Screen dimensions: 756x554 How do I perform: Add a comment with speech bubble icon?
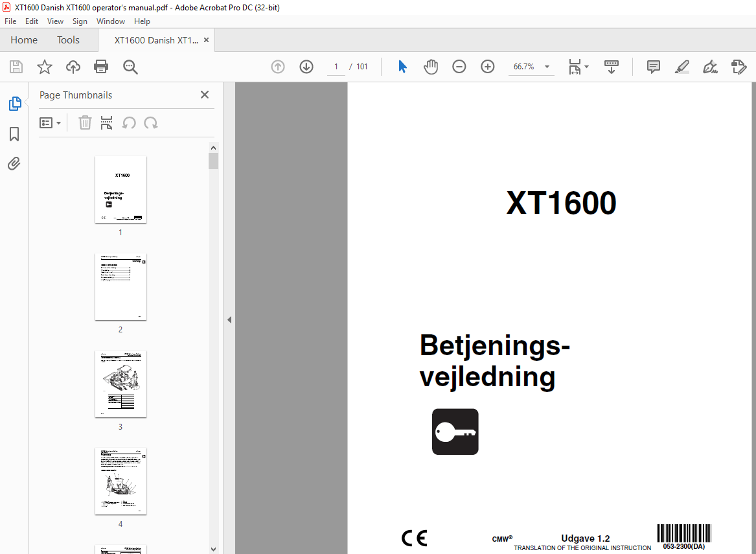653,67
